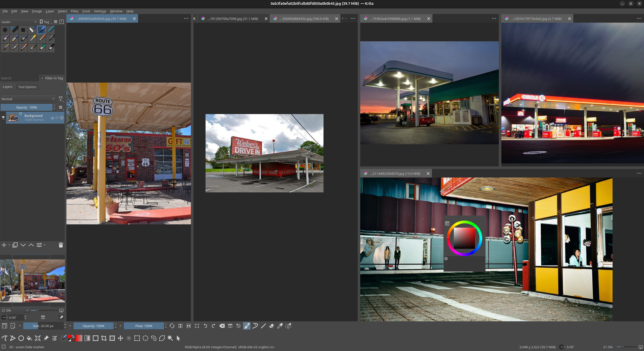Hide the Background layer with eye icon
Screen dimensions: 644x351
pyautogui.click(x=3, y=117)
